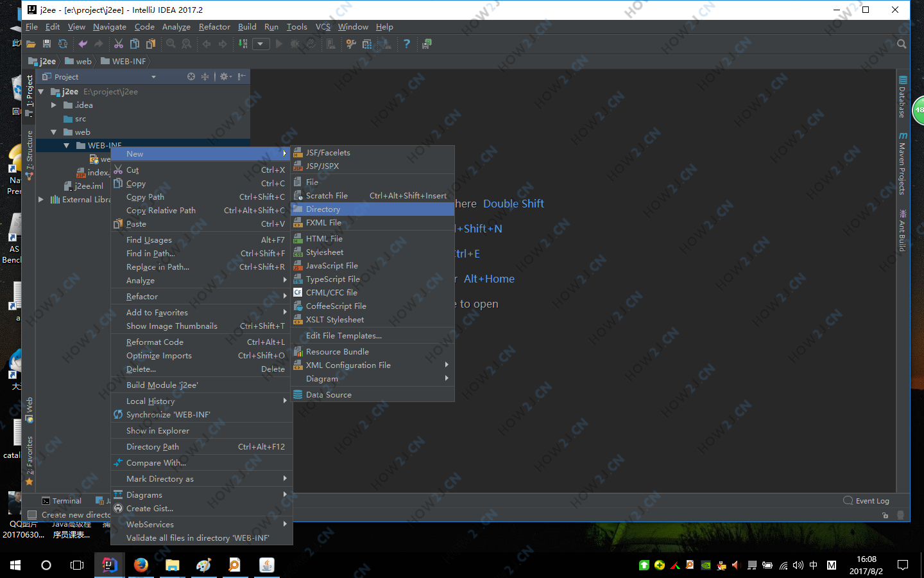Click the Replace toolbar icon
Viewport: 924px width, 578px height.
click(x=187, y=44)
